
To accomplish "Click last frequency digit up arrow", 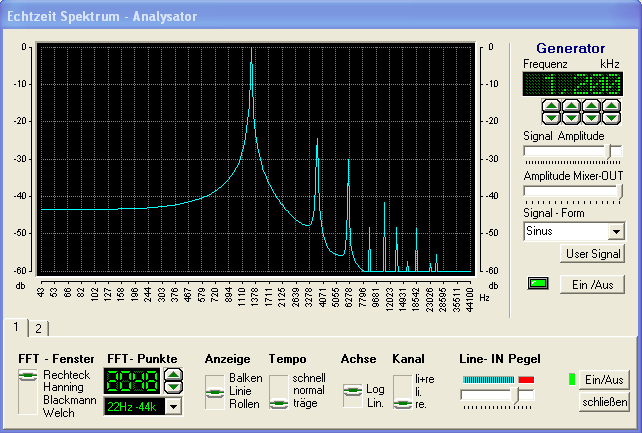I will click(612, 104).
